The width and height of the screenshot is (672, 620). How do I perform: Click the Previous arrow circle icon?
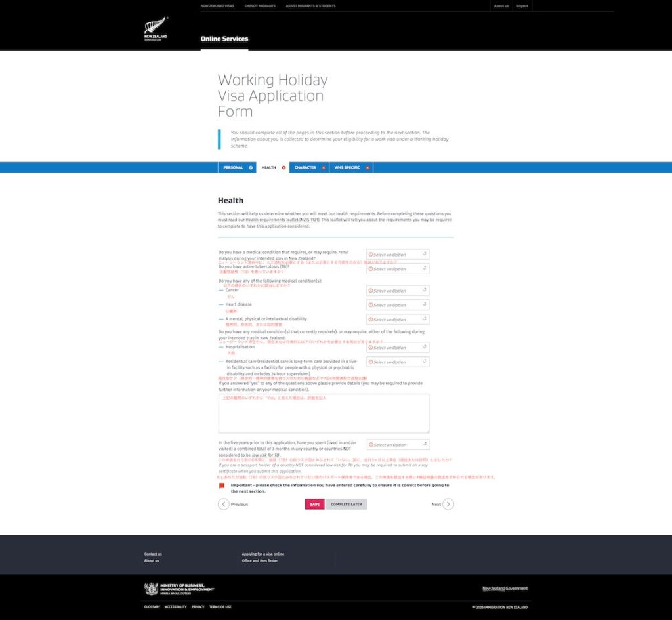[224, 505]
